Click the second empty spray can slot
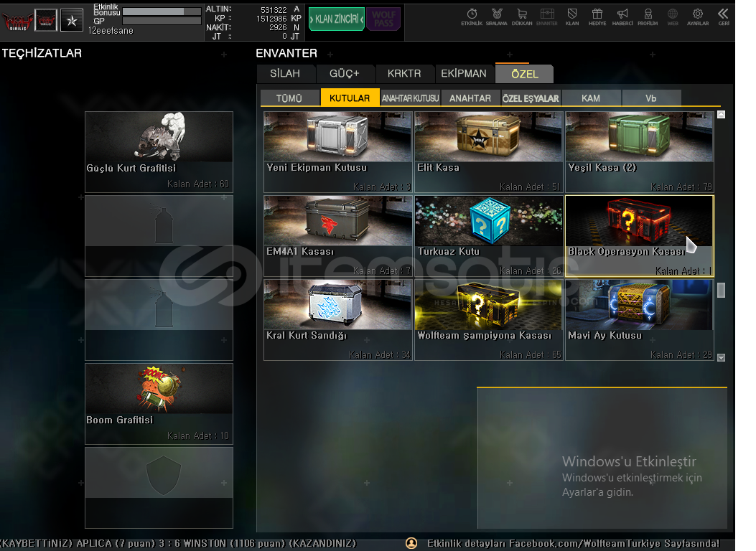This screenshot has width=756, height=551. [159, 320]
